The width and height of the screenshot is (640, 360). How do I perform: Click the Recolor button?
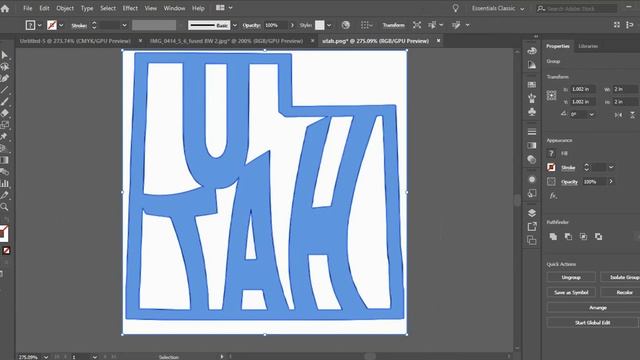coord(620,292)
